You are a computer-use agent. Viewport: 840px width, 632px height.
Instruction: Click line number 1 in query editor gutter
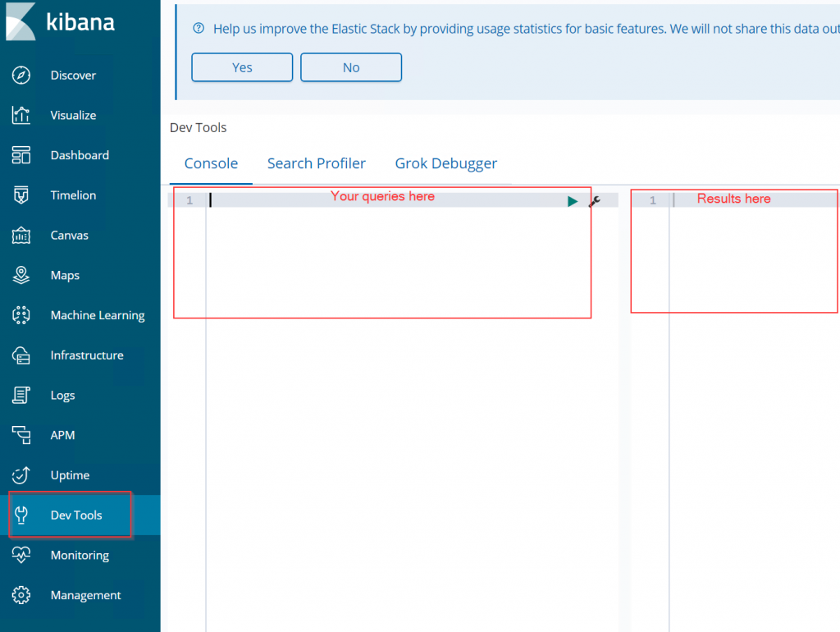point(189,200)
